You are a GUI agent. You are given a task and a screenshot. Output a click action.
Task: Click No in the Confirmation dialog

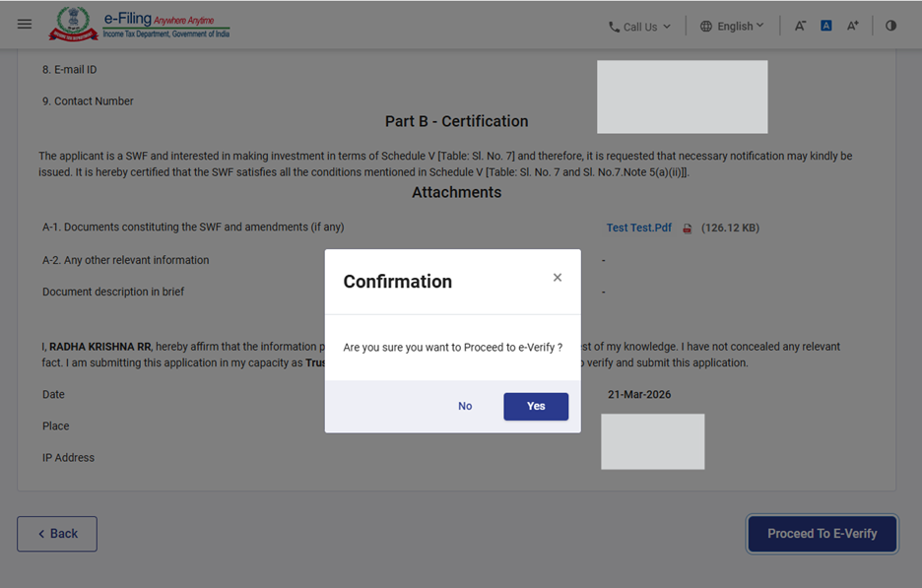click(x=465, y=406)
